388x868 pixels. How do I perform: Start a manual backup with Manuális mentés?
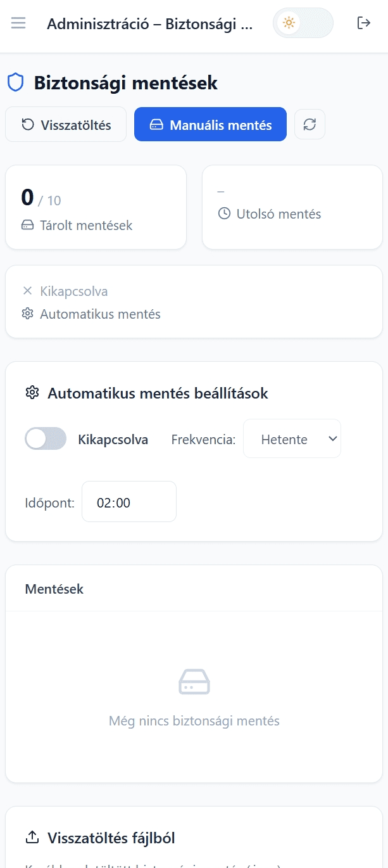pos(210,124)
